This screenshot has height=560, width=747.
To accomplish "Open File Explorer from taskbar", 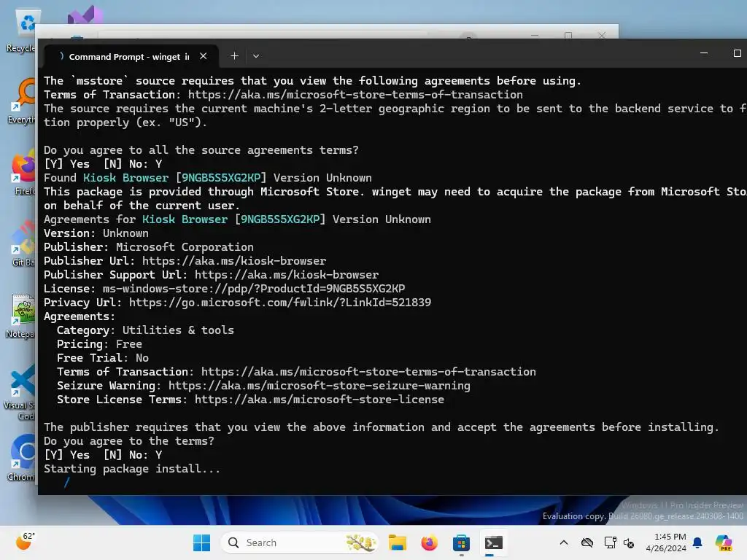I will pos(398,542).
